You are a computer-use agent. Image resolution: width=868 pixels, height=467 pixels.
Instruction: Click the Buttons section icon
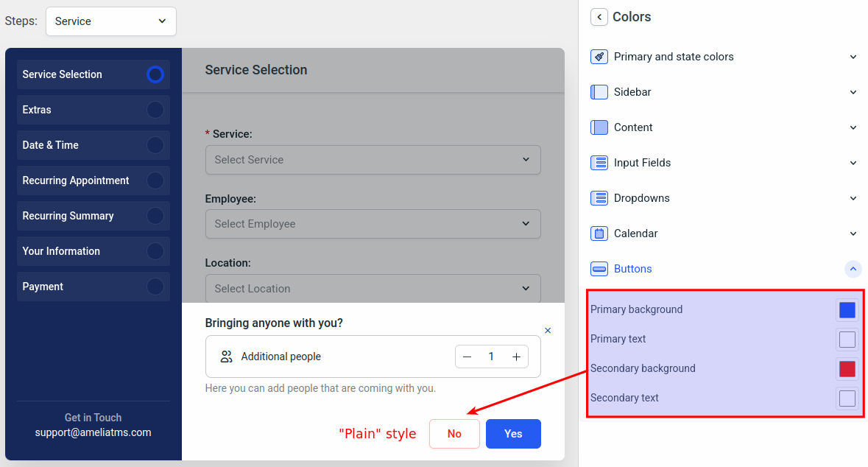tap(599, 269)
